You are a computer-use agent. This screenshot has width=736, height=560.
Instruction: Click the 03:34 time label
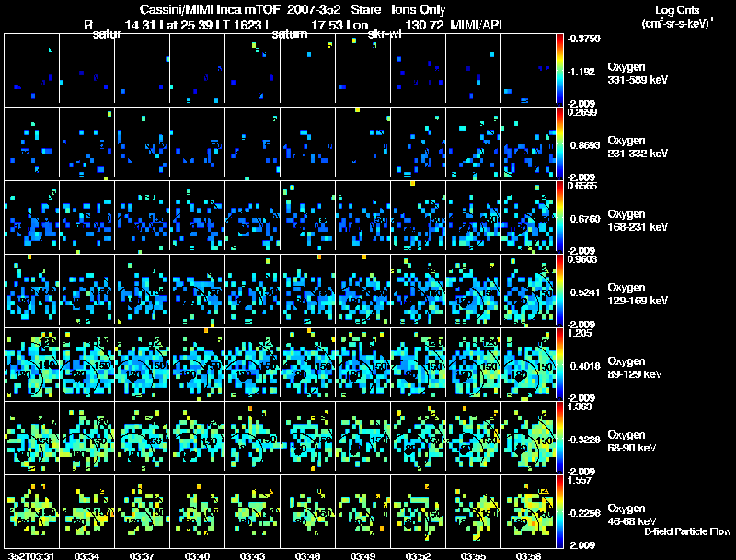click(x=86, y=554)
